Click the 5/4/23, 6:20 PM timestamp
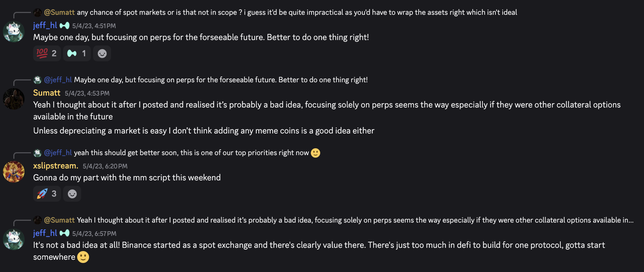The width and height of the screenshot is (644, 272). [x=105, y=166]
